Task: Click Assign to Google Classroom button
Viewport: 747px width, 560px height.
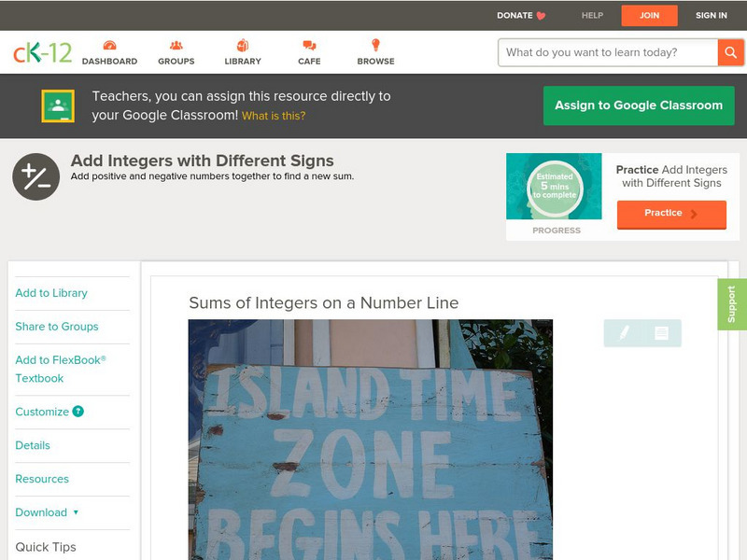Action: (639, 105)
